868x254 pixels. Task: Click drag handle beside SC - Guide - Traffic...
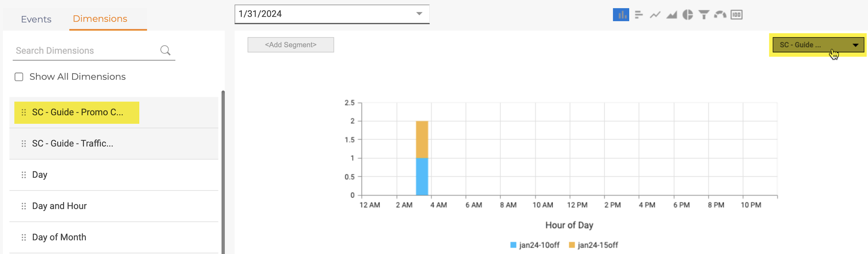point(24,144)
